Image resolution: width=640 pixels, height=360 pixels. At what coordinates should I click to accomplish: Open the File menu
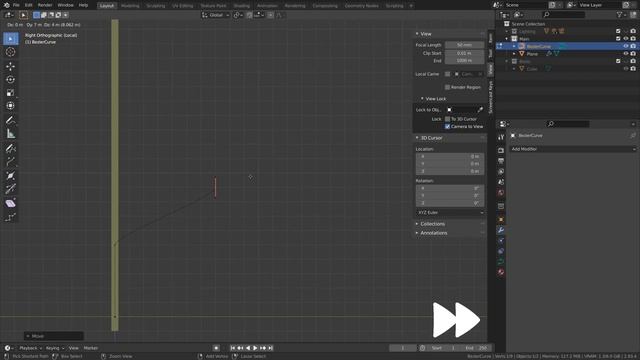pos(16,5)
